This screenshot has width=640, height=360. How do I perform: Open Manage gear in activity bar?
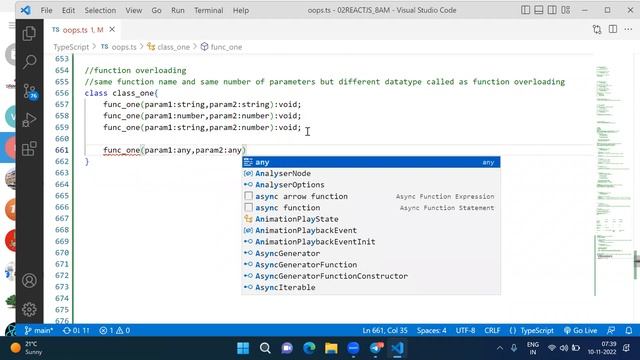point(29,309)
